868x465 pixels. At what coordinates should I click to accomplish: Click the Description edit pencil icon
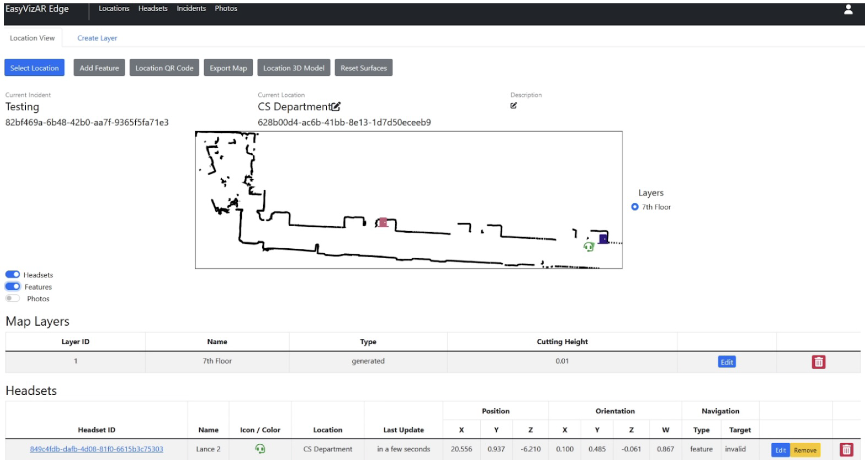(x=513, y=106)
